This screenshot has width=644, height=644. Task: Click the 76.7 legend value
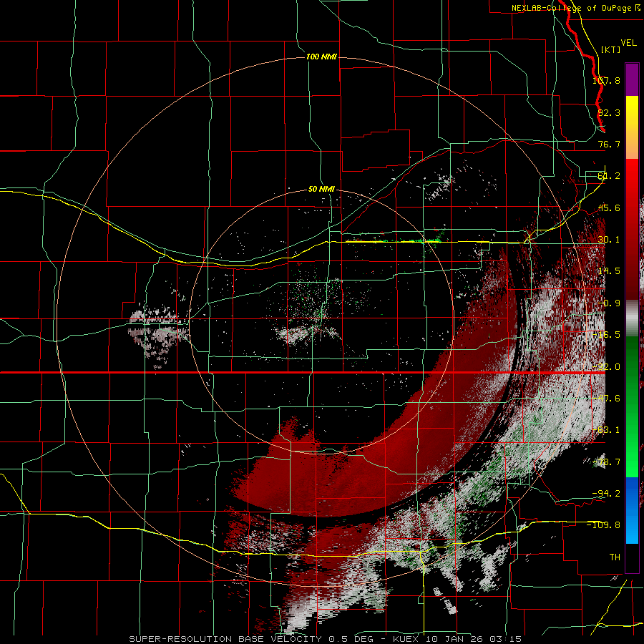point(609,144)
